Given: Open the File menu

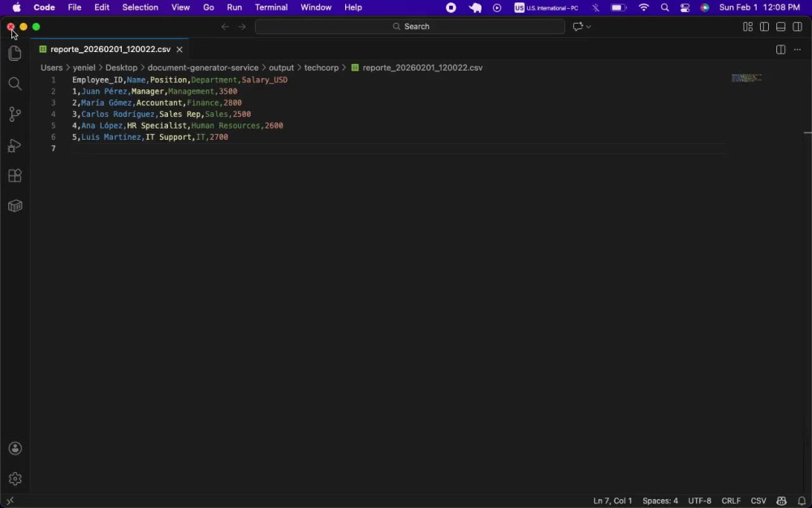Looking at the screenshot, I should click(x=75, y=7).
